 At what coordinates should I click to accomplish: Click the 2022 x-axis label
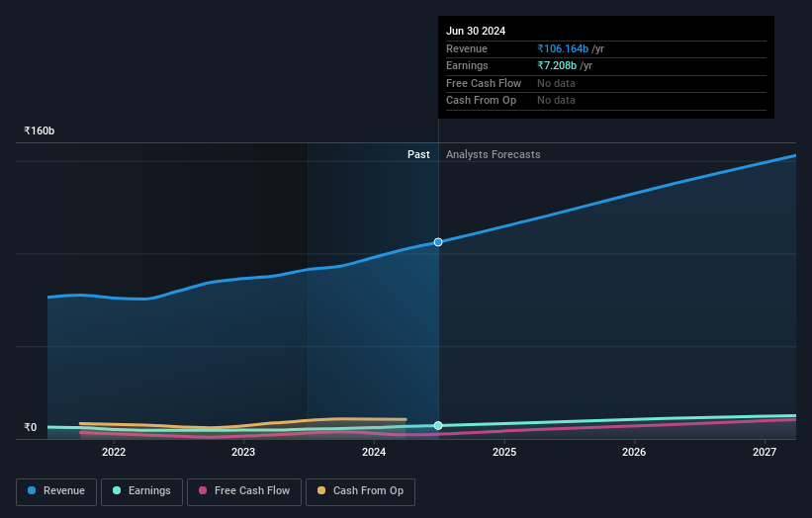point(114,452)
